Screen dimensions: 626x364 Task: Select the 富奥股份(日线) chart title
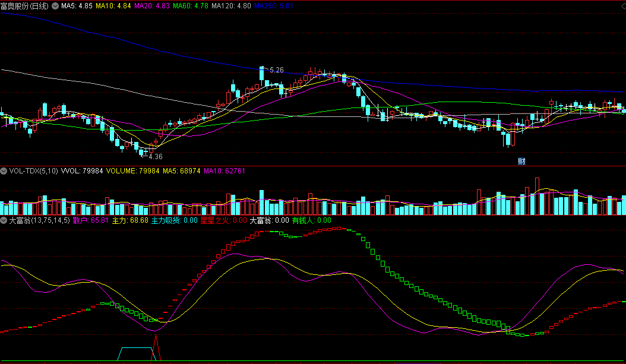coord(25,6)
